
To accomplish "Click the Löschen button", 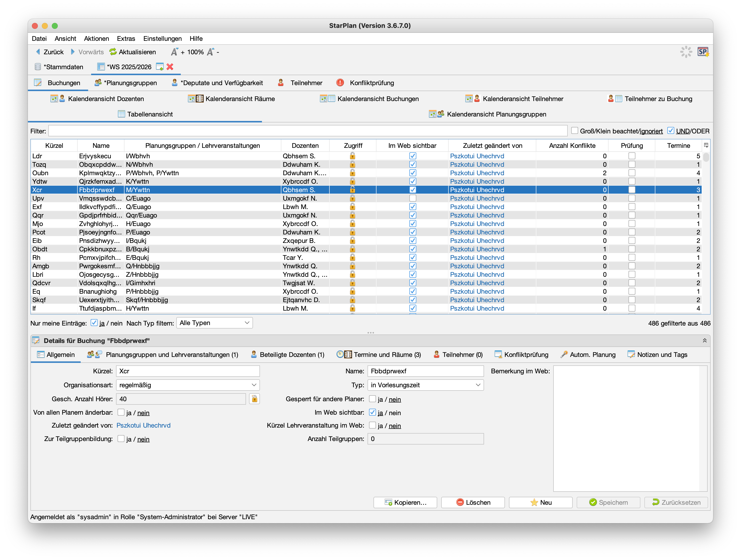I will click(x=473, y=503).
